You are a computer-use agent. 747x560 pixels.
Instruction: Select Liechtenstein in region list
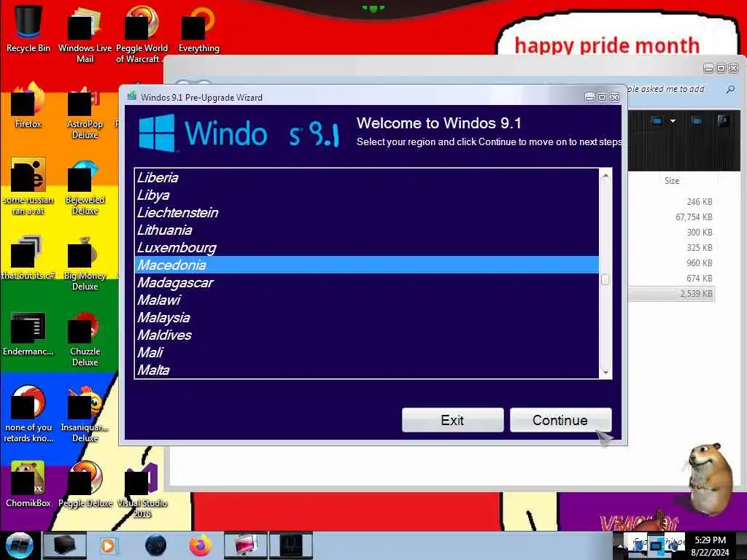tap(366, 212)
